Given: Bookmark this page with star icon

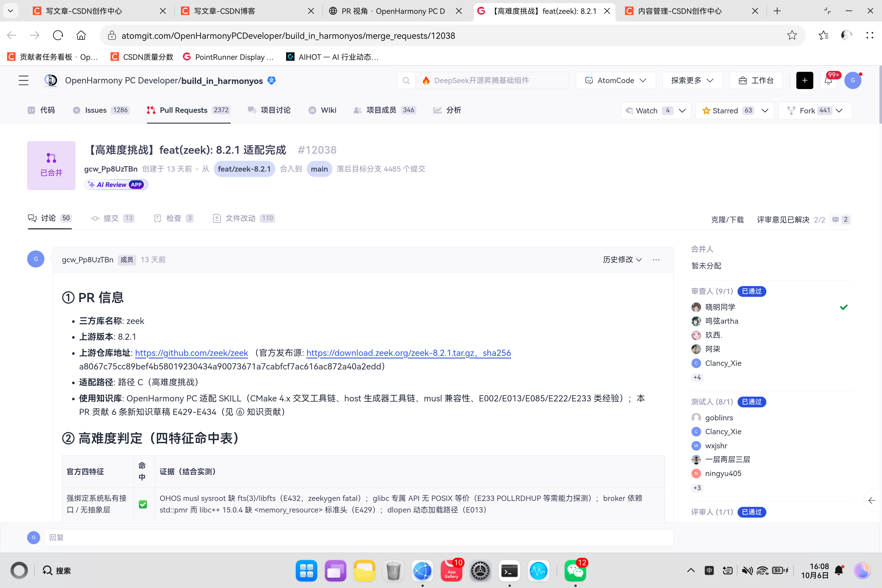Looking at the screenshot, I should click(x=792, y=36).
